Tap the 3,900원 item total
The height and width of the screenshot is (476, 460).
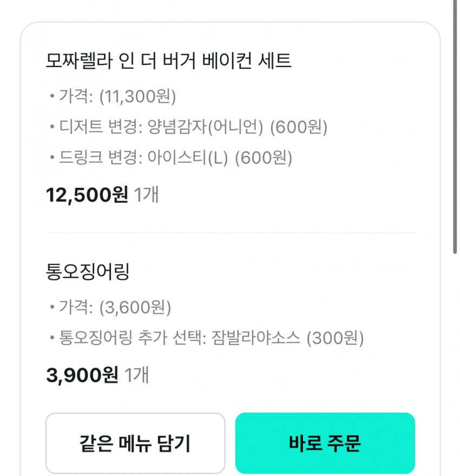coord(82,375)
